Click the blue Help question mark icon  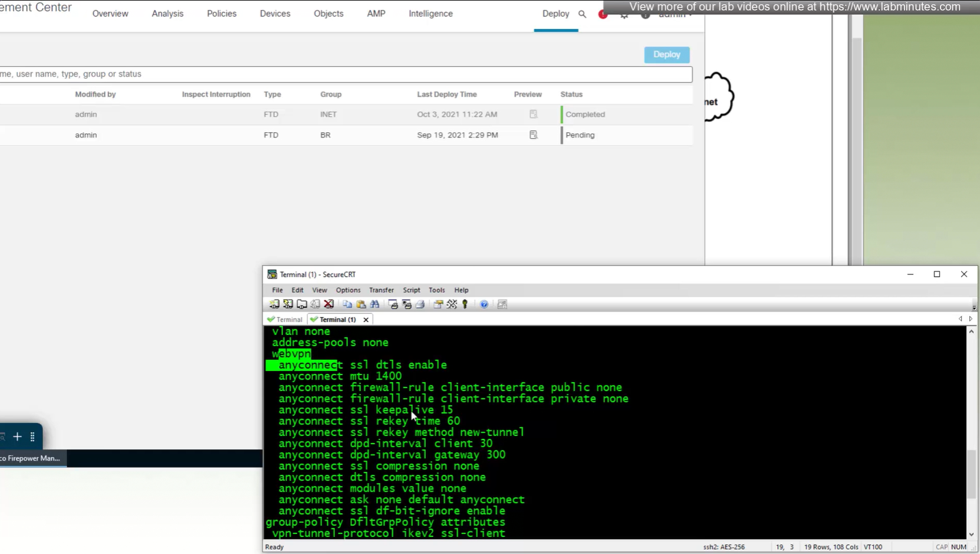[x=484, y=304]
